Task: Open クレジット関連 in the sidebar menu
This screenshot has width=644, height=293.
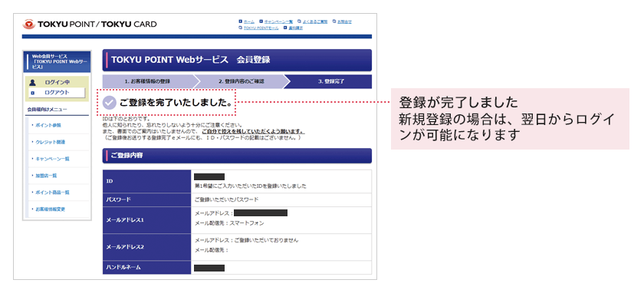Action: 50,142
